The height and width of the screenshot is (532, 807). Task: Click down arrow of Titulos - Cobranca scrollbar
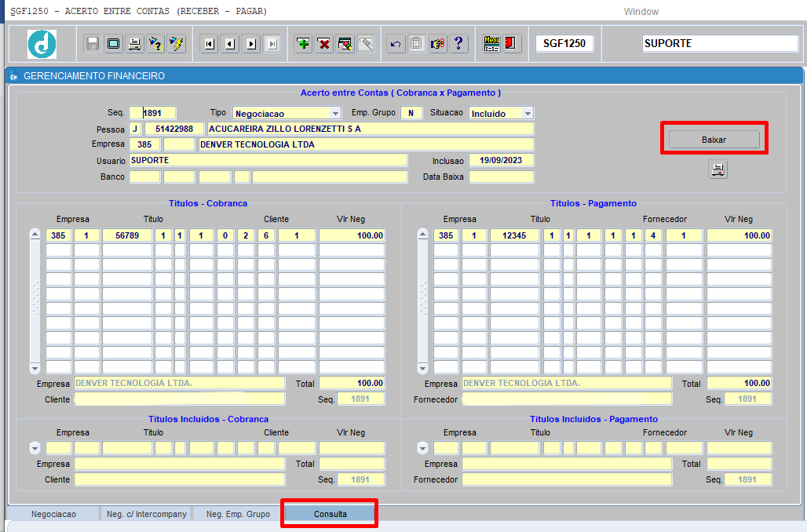(35, 368)
